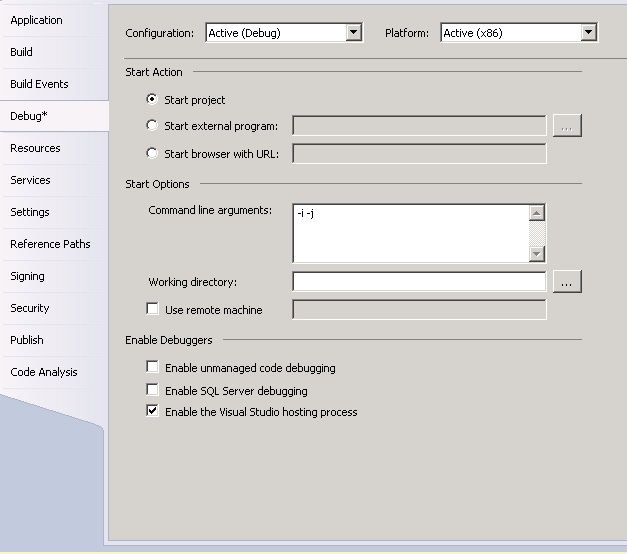The image size is (627, 554).
Task: Focus the Working directory field
Action: 419,282
